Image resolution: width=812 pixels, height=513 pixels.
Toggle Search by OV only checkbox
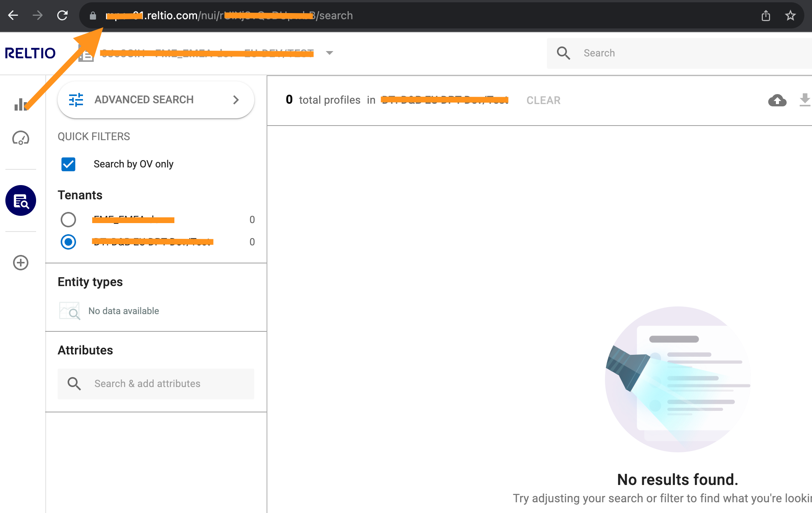[68, 164]
